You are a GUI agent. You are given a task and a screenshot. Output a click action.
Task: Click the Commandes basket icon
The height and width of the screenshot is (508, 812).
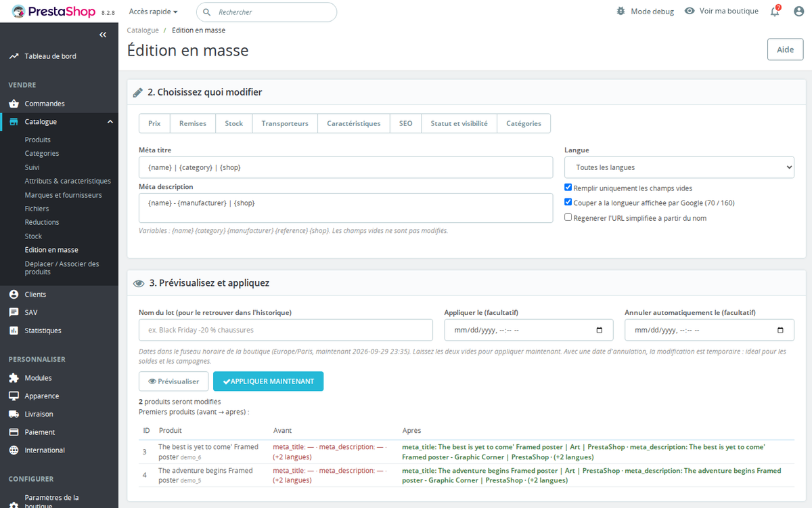(14, 104)
